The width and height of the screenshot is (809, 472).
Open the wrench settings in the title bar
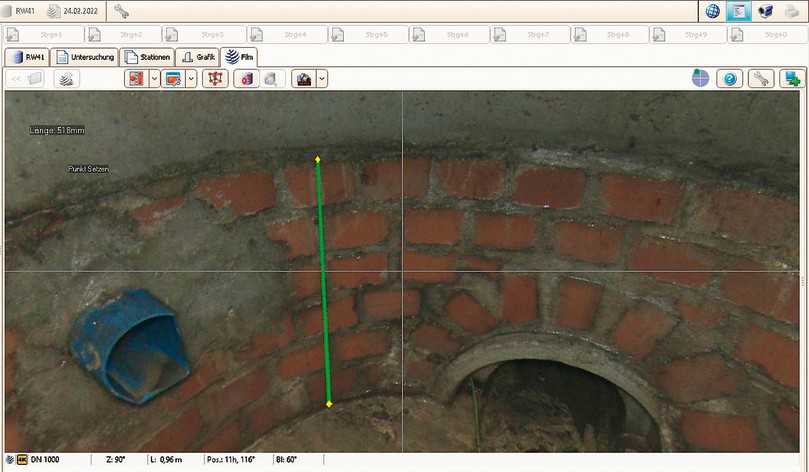tap(122, 12)
